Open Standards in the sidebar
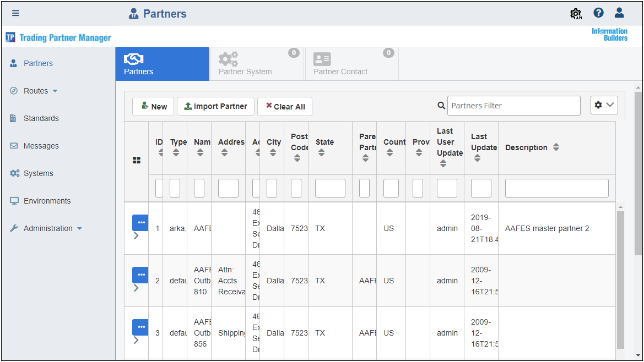Screen dimensions: 644x362 pos(41,118)
